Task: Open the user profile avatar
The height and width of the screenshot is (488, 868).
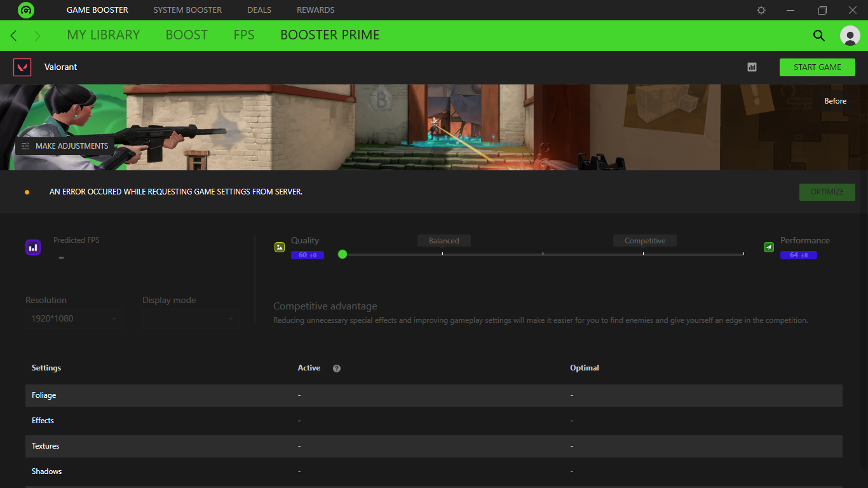Action: [850, 36]
